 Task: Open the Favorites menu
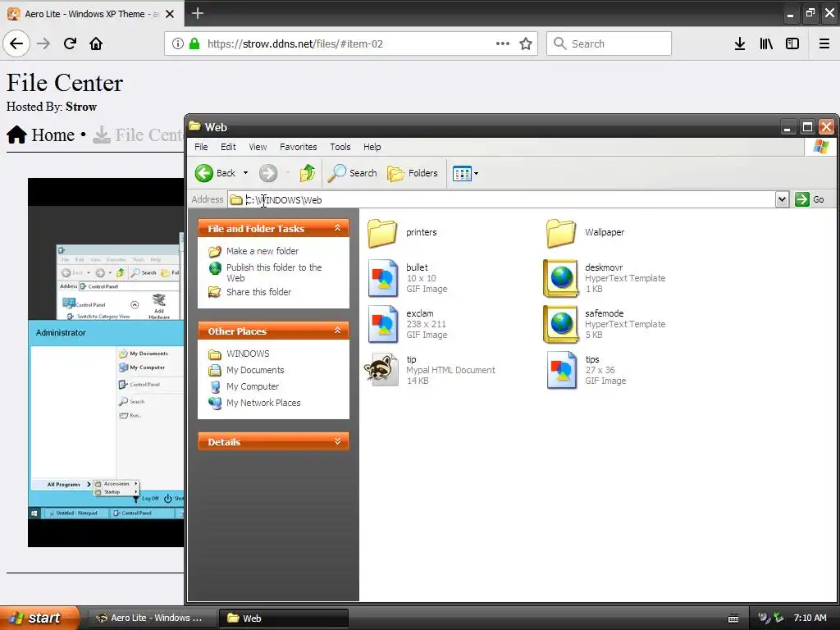[299, 147]
